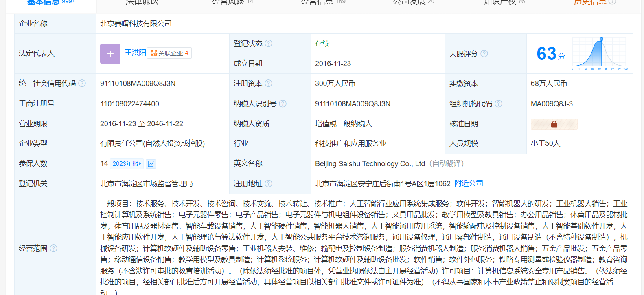Click the 63分 score value

pos(551,54)
